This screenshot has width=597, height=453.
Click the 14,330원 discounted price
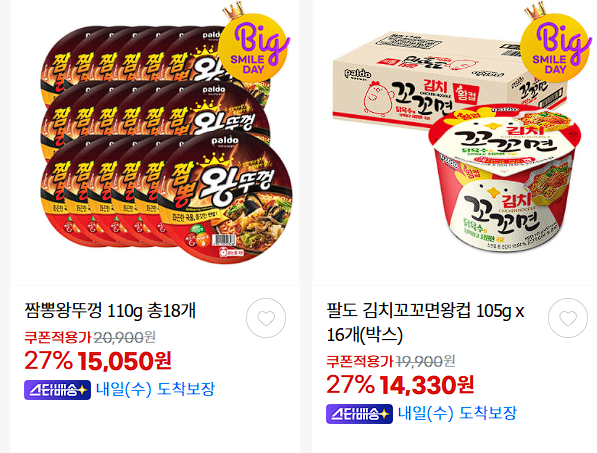tap(426, 384)
